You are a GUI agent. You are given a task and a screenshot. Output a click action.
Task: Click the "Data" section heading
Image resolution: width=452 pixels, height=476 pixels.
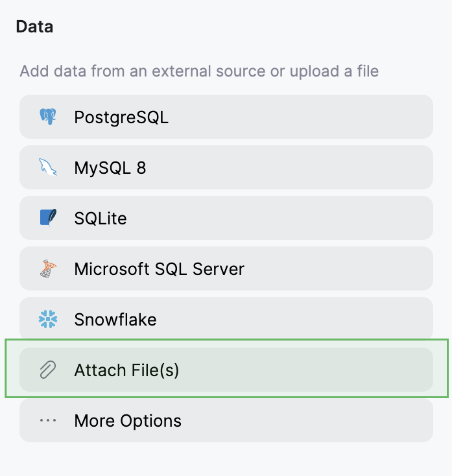(x=34, y=27)
